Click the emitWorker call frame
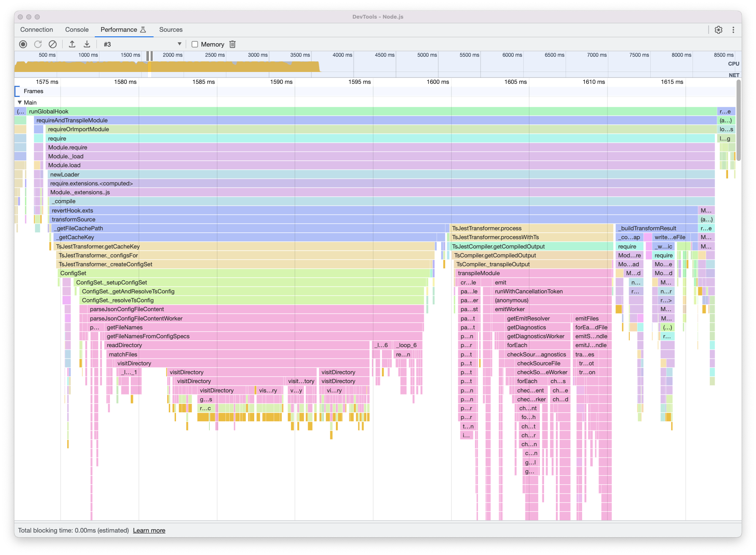Viewport: 756px width, 555px height. pos(552,309)
